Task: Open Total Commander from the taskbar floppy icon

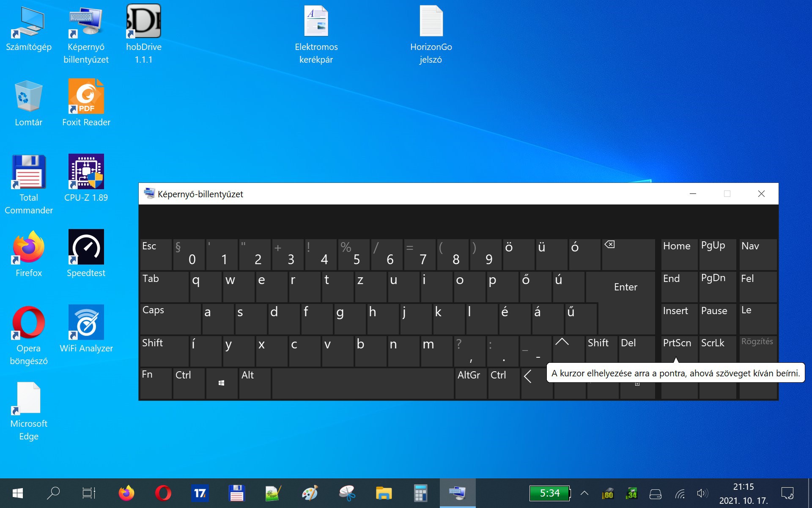Action: [x=236, y=493]
